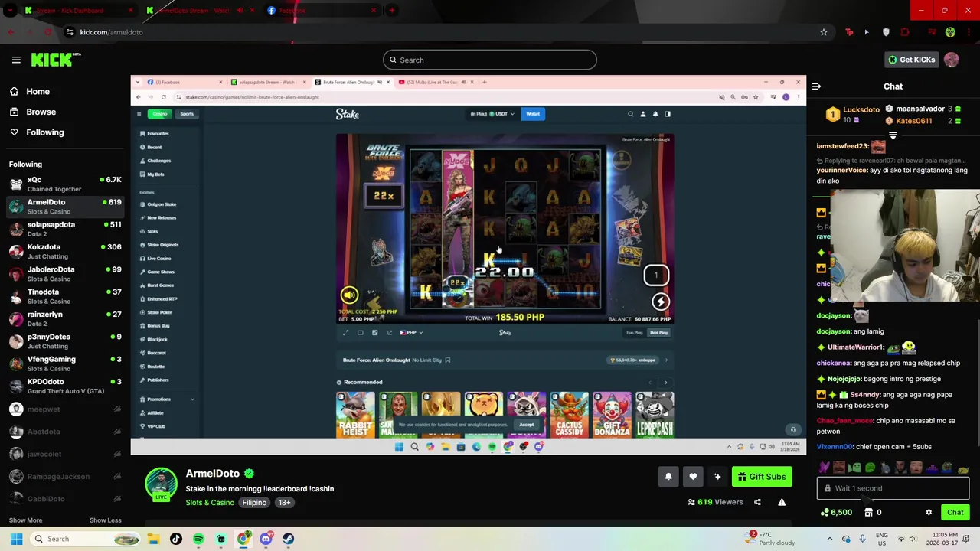Toggle the notification bell for ArmelDoto

tap(668, 477)
